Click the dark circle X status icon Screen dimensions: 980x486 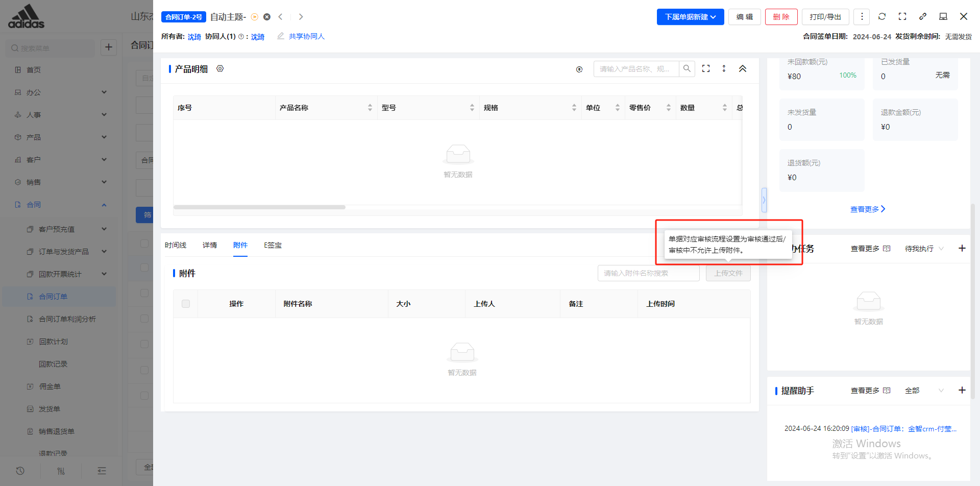pos(267,17)
